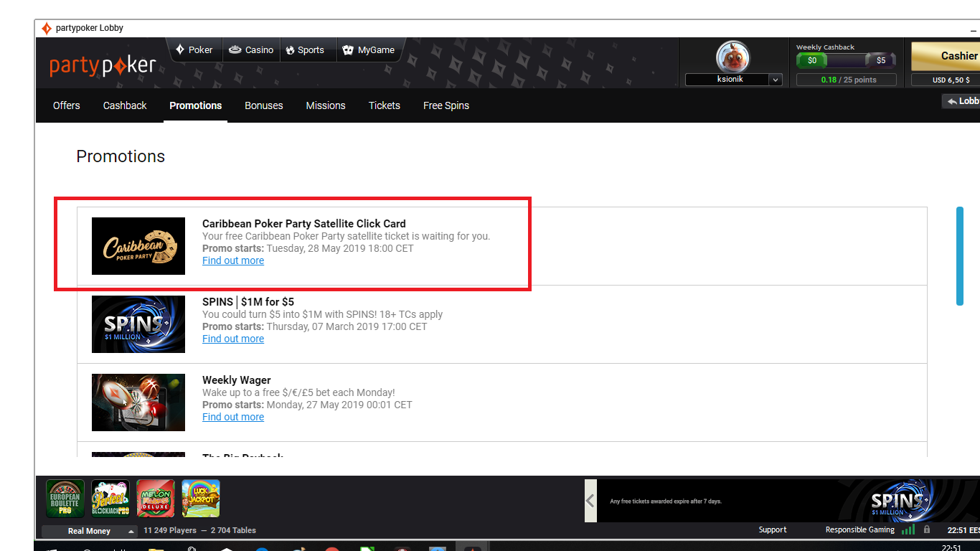Image resolution: width=980 pixels, height=551 pixels.
Task: Click the promotions list scrollbar
Action: 960,256
